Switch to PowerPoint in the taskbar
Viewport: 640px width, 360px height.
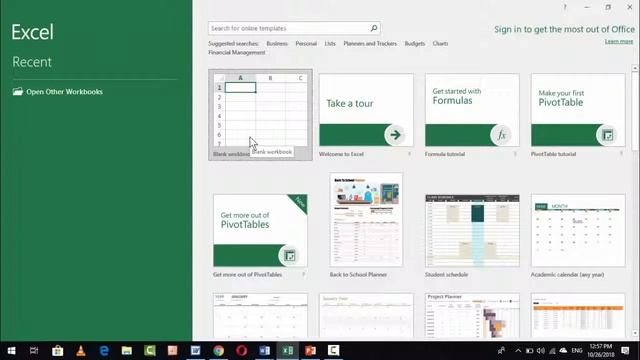[311, 351]
